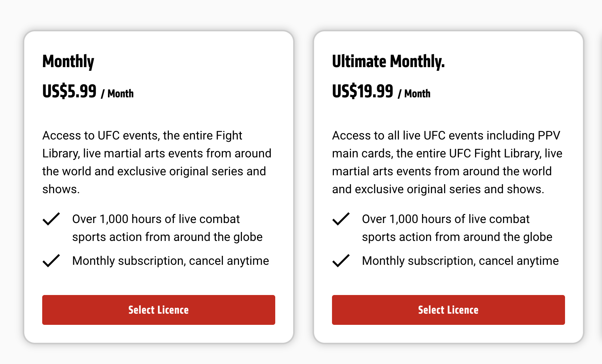Click "Monthly subscription, cancel anytime" text in Monthly card
The image size is (602, 364).
(x=171, y=261)
